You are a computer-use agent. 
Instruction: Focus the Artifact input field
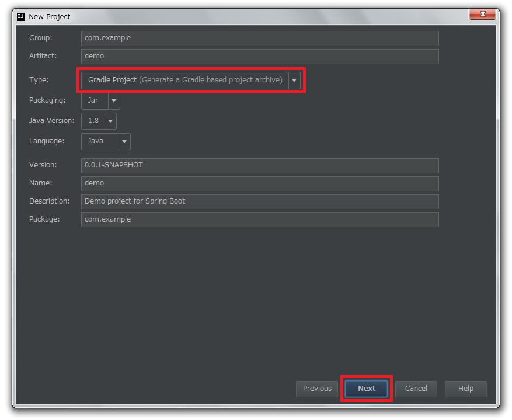tap(260, 56)
